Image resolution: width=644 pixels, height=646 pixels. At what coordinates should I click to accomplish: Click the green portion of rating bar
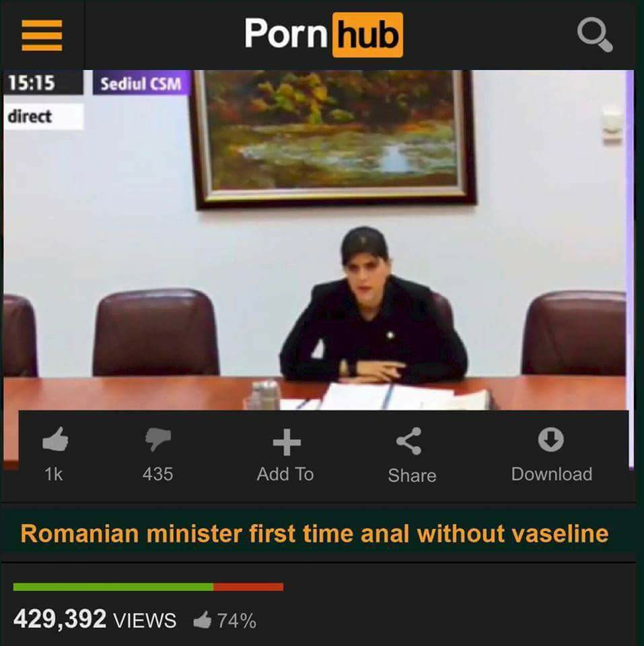coord(113,587)
